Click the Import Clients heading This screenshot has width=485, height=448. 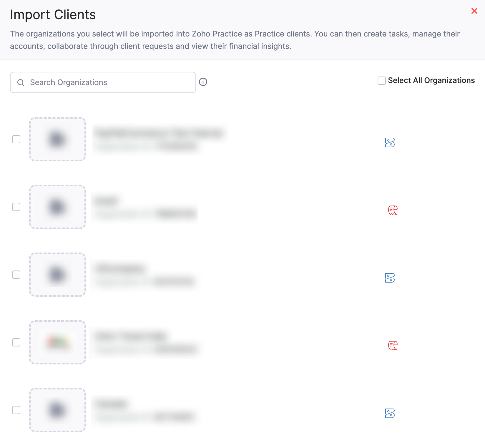(x=53, y=14)
